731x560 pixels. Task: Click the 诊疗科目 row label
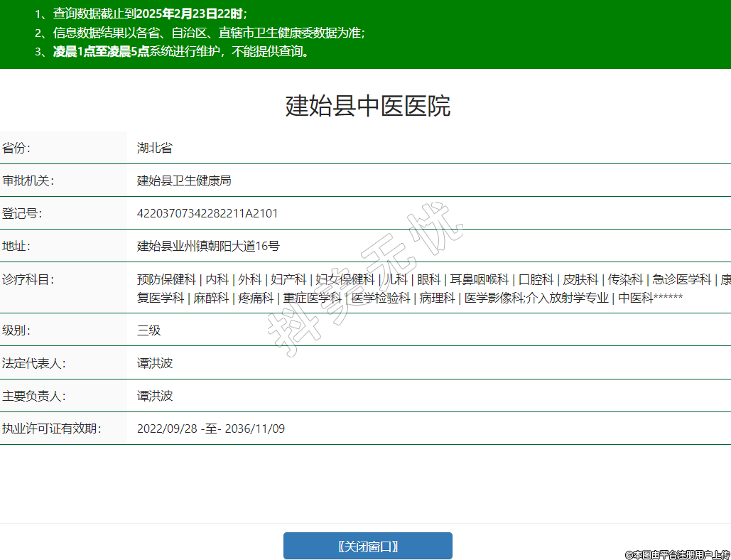point(28,279)
